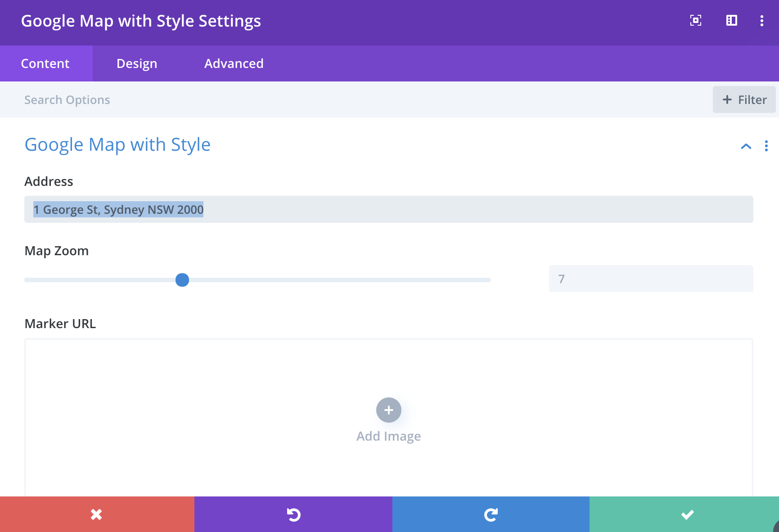The image size is (779, 532).
Task: Expand search options with the Filter control
Action: [744, 99]
